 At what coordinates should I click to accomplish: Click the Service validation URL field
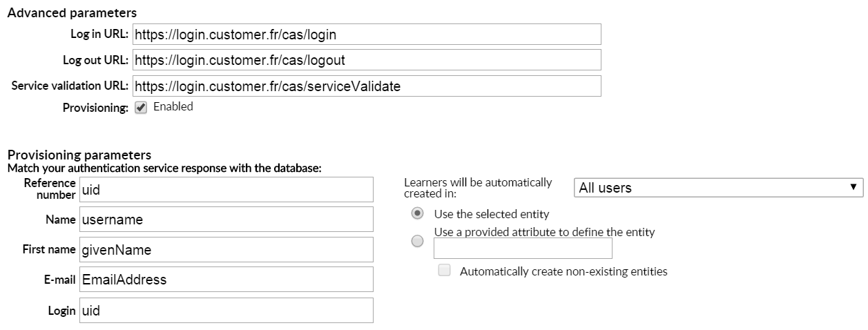pos(366,86)
